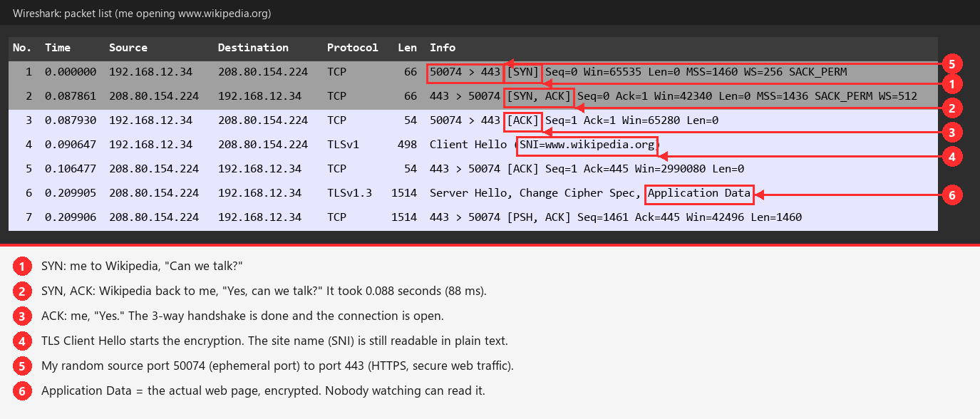This screenshot has height=419, width=980.
Task: Sort the list by the Time column header
Action: coord(58,48)
